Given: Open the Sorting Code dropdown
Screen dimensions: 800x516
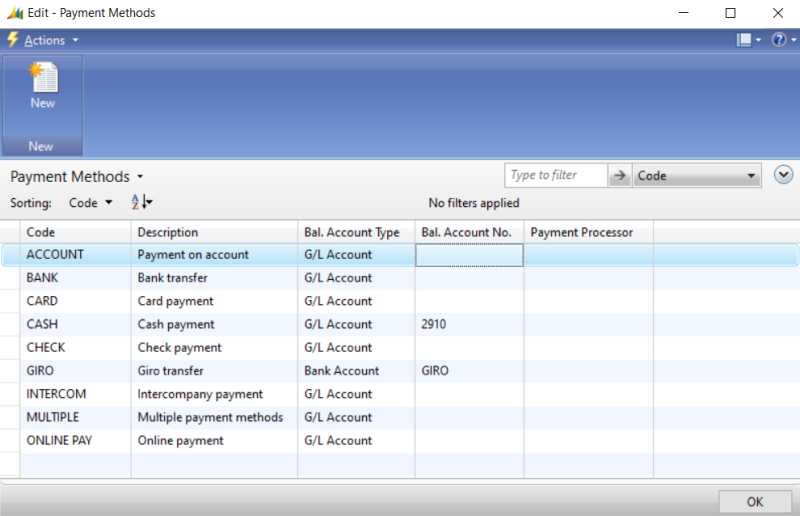Looking at the screenshot, I should point(90,203).
